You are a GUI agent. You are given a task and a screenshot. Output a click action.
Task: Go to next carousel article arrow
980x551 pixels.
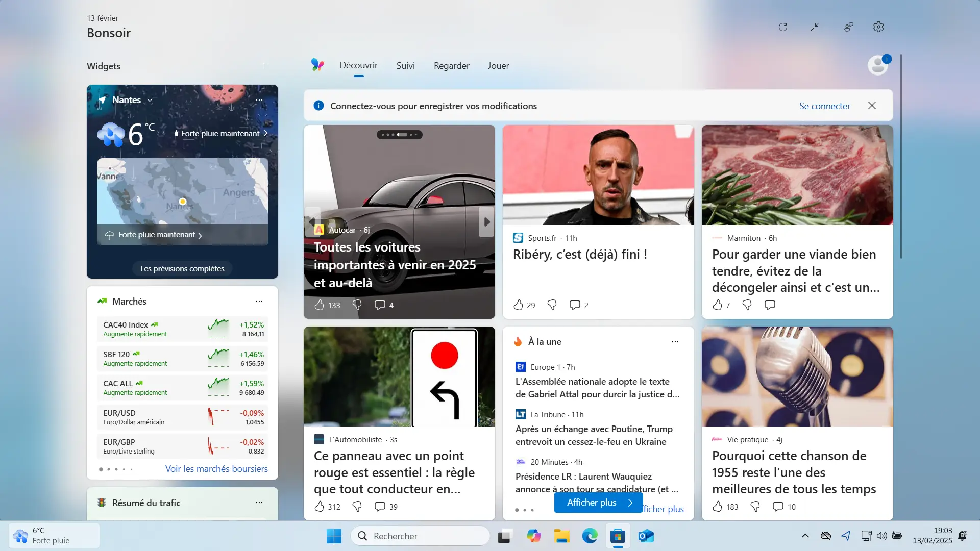[x=486, y=222]
